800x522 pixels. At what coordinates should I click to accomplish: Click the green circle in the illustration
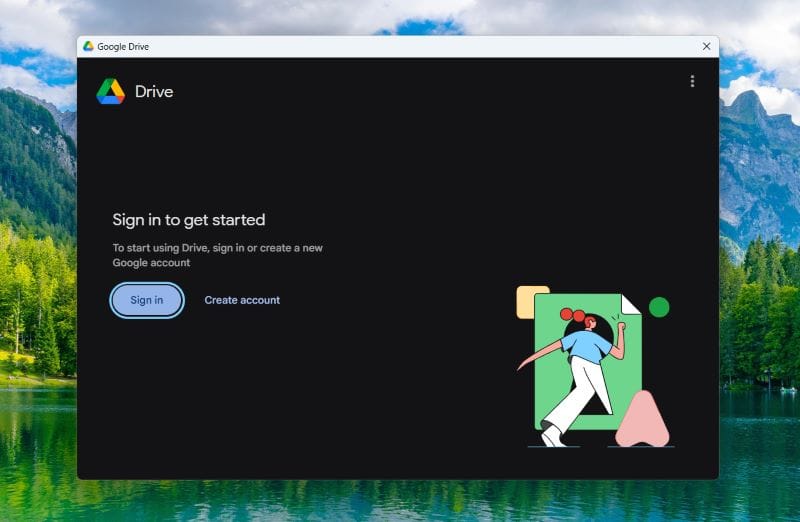(659, 307)
